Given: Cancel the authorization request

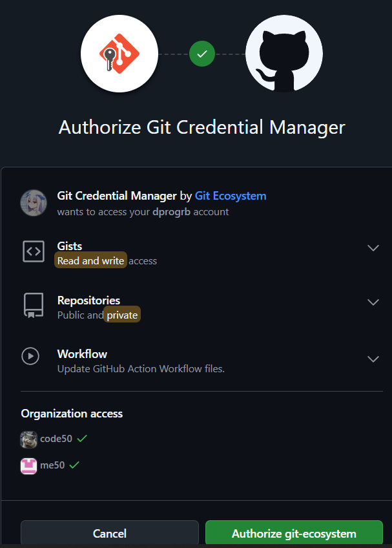Looking at the screenshot, I should pos(110,534).
